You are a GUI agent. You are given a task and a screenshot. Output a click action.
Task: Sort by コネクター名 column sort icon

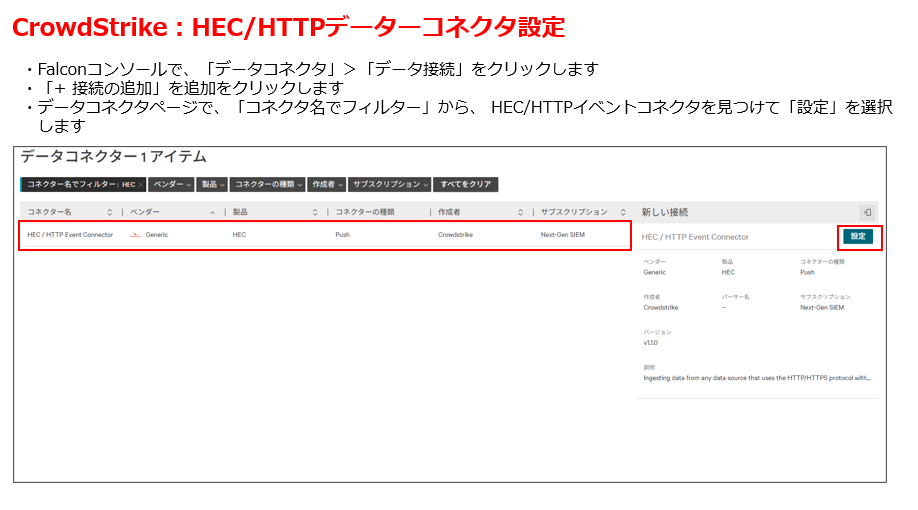[x=110, y=212]
